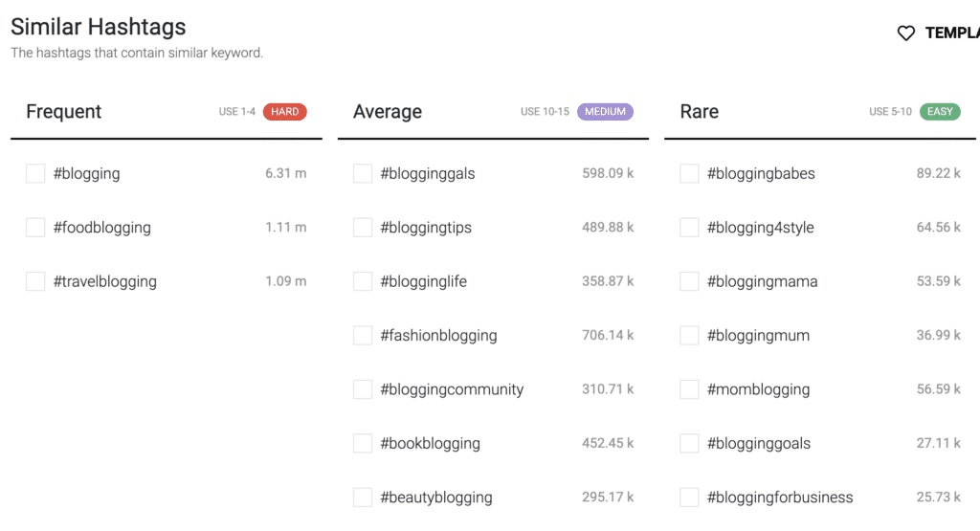Tick the #travelblogging checkbox
Image resolution: width=980 pixels, height=531 pixels.
tap(35, 281)
